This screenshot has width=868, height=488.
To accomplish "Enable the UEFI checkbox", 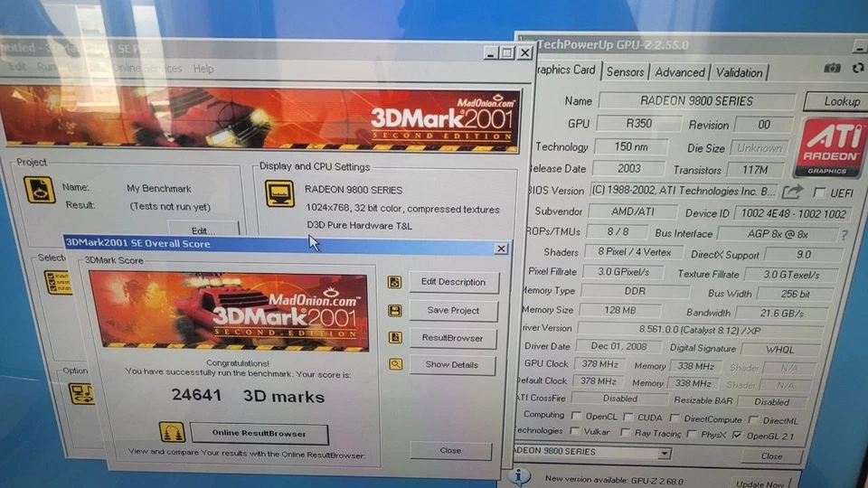I will 819,192.
